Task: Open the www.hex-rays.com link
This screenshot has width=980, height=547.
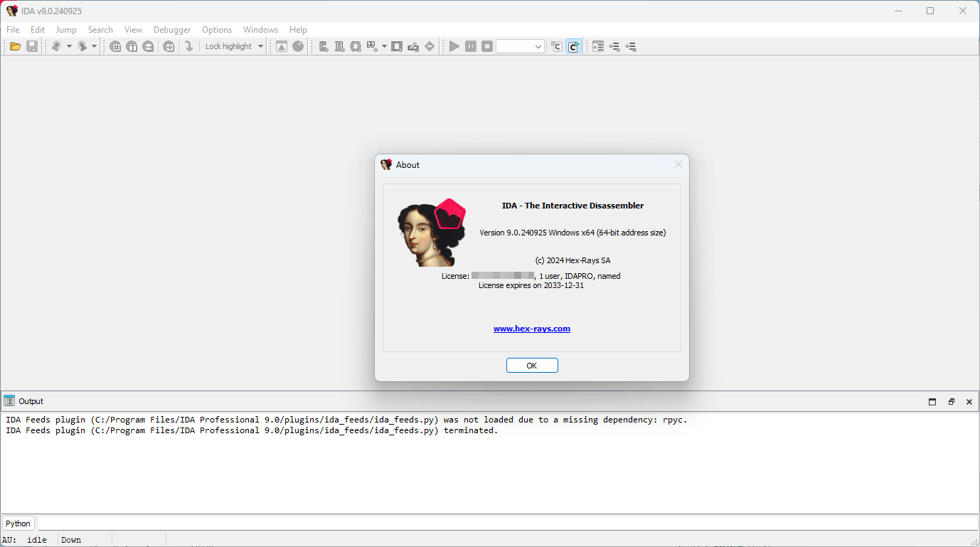Action: [532, 329]
